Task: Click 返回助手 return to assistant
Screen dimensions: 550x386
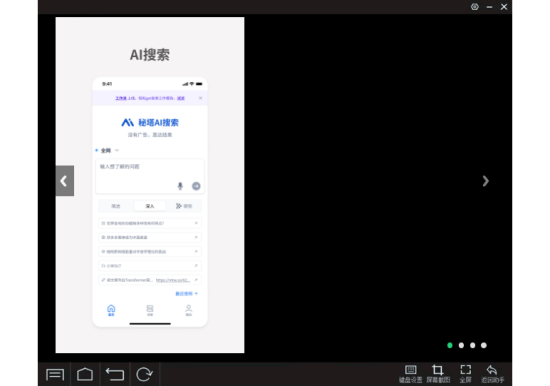Action: click(x=492, y=374)
